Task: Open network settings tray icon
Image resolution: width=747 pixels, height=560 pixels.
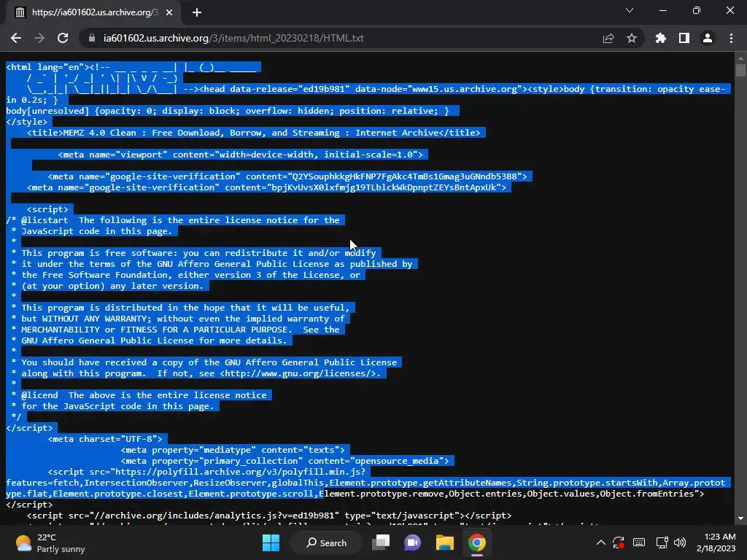Action: point(662,542)
